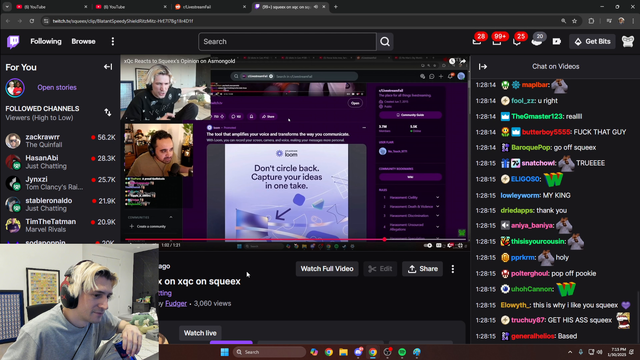This screenshot has height=360, width=640.
Task: Open the zackrawrr channel row
Action: pyautogui.click(x=60, y=141)
